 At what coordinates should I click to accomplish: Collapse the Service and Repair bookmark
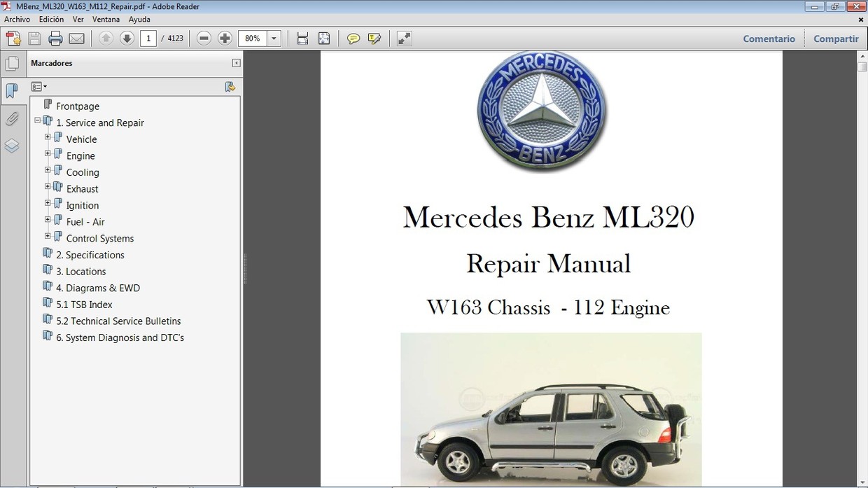coord(37,120)
